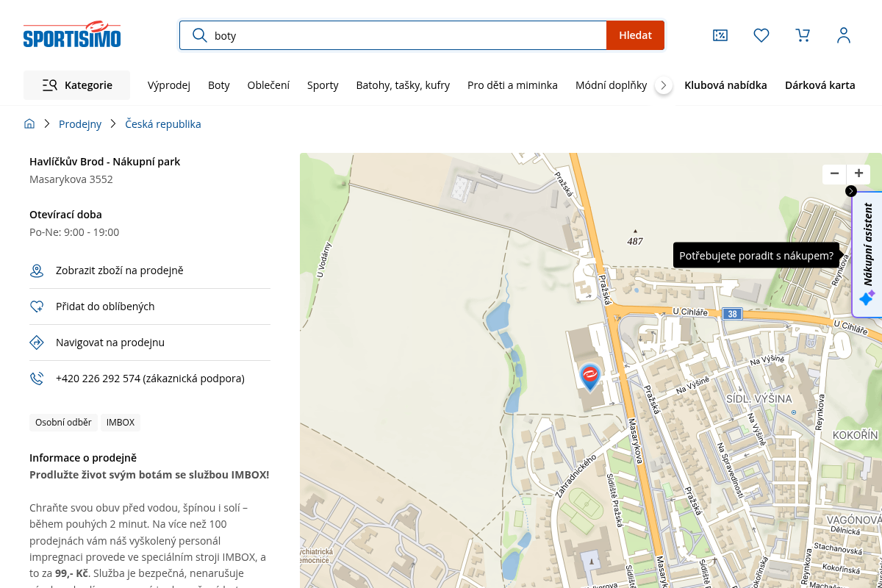Click the Sportisimo logo
This screenshot has width=882, height=588.
coord(72,35)
